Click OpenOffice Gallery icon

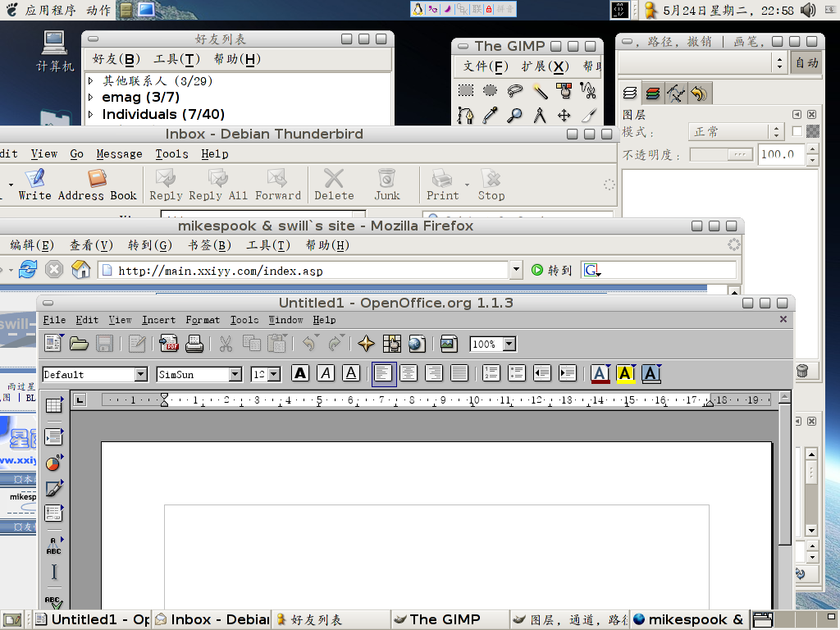[x=449, y=344]
